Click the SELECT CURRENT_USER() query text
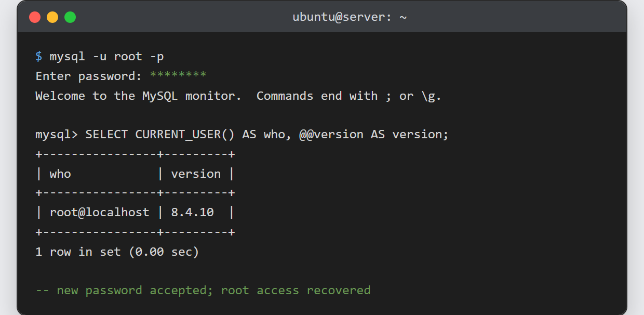 pos(160,135)
